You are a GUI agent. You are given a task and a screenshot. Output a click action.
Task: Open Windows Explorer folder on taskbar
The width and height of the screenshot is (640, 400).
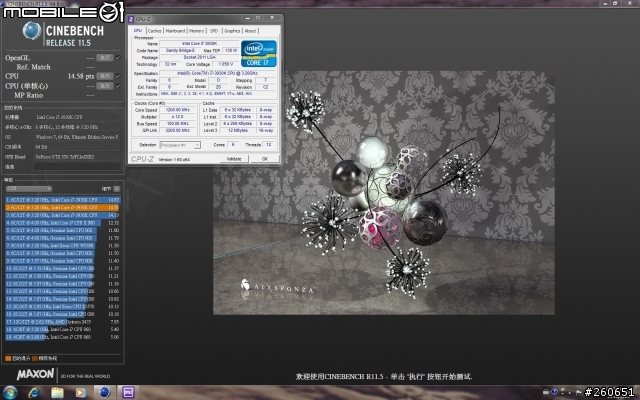click(x=57, y=393)
